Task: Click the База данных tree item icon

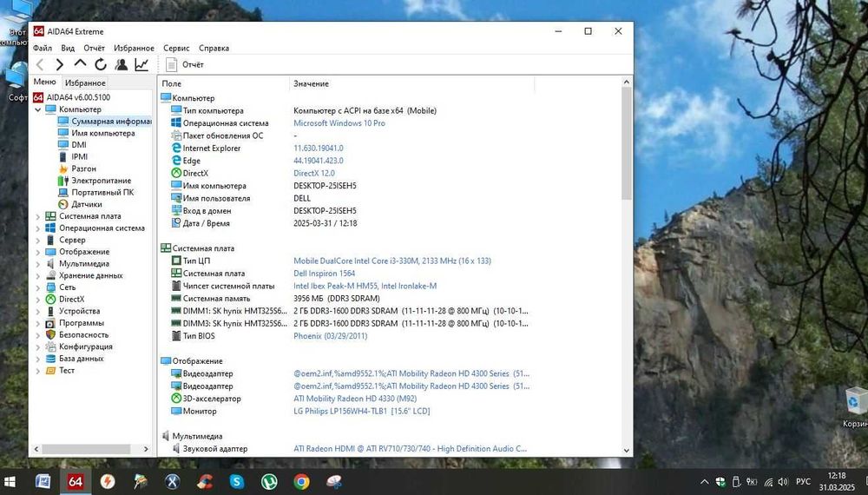Action: [50, 359]
